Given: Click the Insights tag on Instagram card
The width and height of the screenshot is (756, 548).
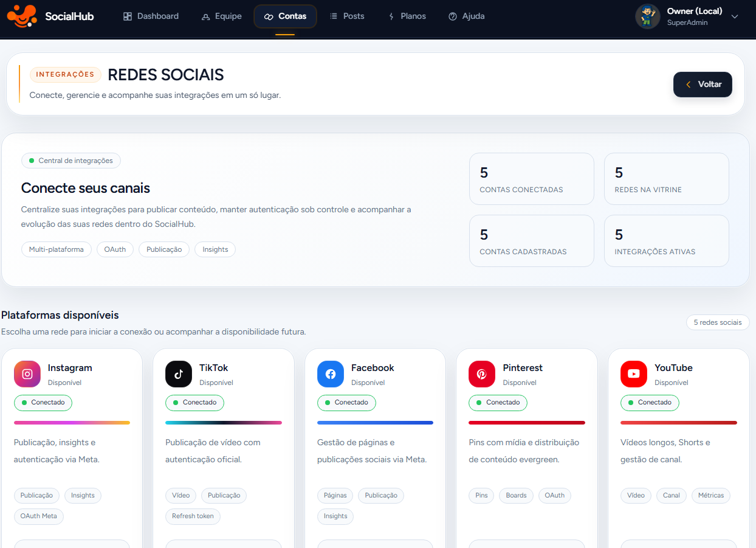Looking at the screenshot, I should click(x=83, y=496).
